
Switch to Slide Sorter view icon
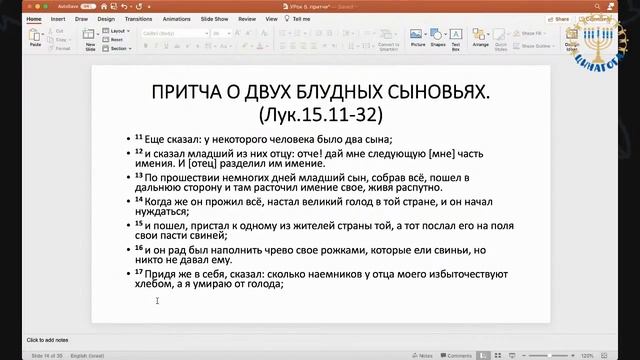[498, 356]
